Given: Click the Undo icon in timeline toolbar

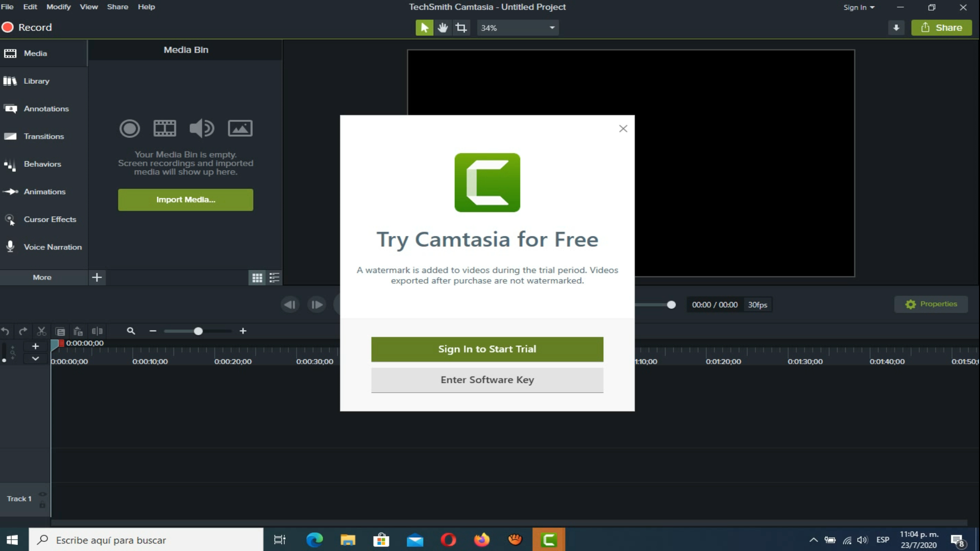Looking at the screenshot, I should tap(5, 331).
